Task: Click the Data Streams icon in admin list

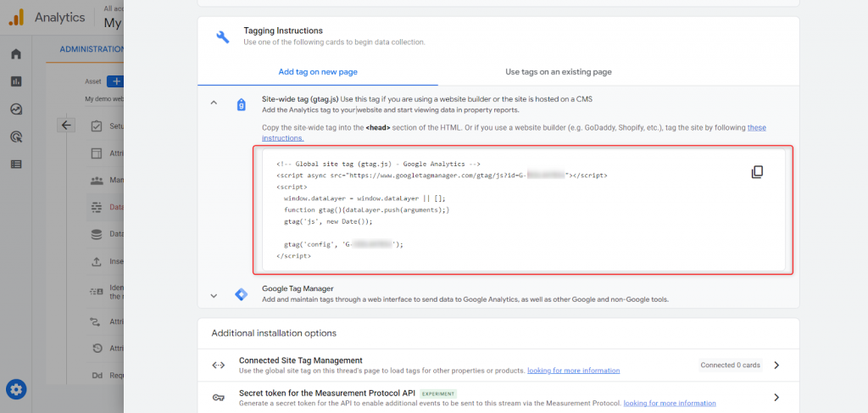Action: (97, 207)
